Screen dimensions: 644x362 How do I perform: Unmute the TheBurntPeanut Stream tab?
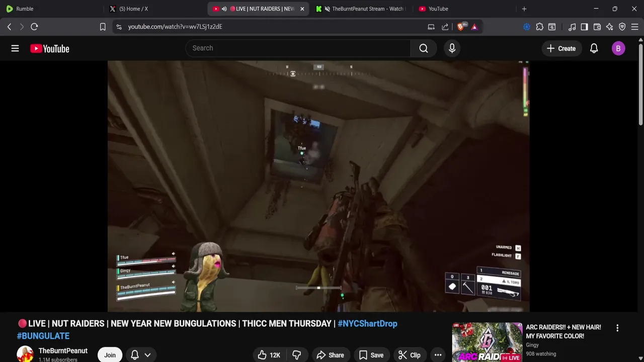click(328, 9)
